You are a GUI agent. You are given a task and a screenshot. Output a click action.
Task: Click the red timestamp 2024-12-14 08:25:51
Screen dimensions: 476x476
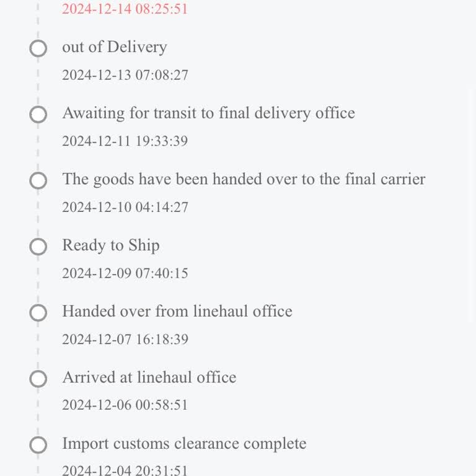click(x=125, y=9)
